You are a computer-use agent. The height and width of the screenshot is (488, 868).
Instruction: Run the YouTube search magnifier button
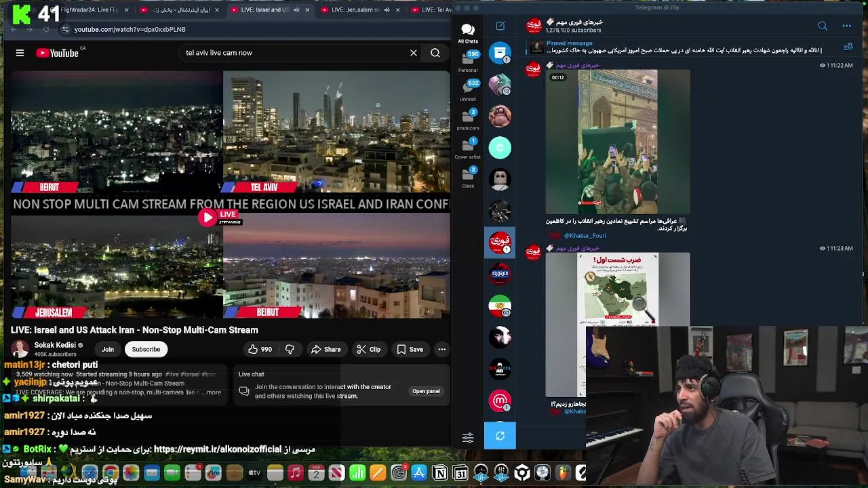tap(435, 53)
